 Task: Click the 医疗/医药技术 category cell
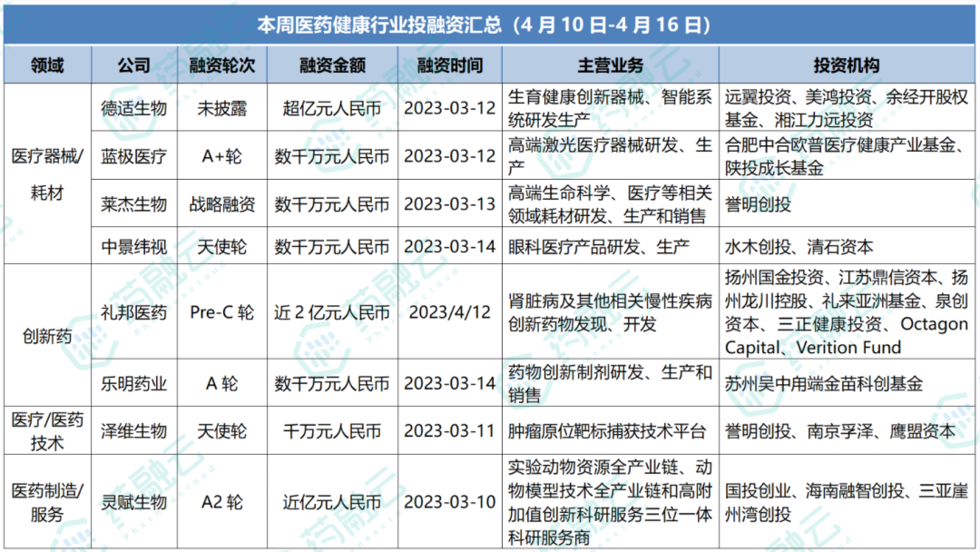click(x=47, y=430)
